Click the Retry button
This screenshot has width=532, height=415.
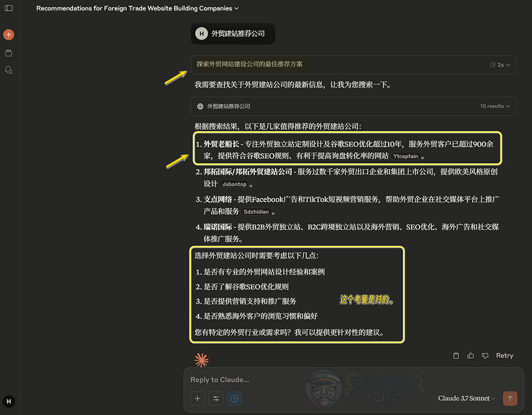504,355
